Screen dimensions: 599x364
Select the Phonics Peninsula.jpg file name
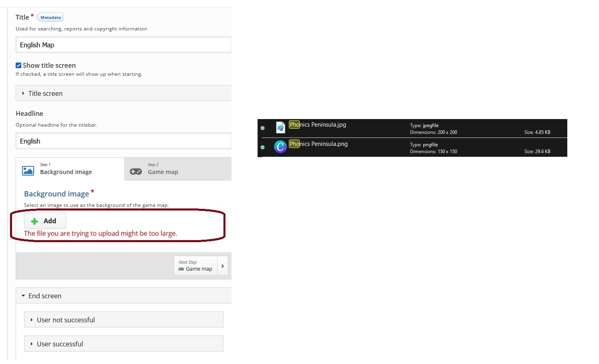pos(317,125)
